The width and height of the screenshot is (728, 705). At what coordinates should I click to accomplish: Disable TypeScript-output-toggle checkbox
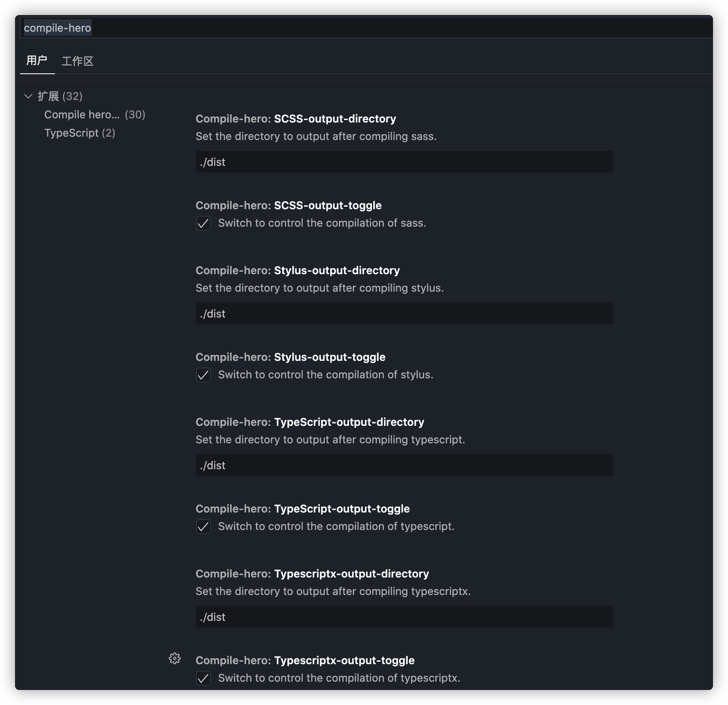tap(203, 527)
